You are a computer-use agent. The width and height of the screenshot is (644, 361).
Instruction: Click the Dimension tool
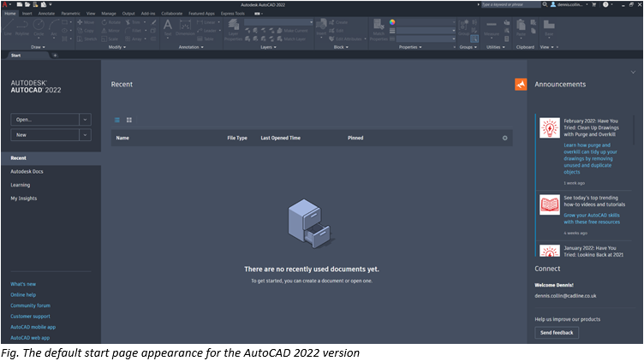(185, 28)
